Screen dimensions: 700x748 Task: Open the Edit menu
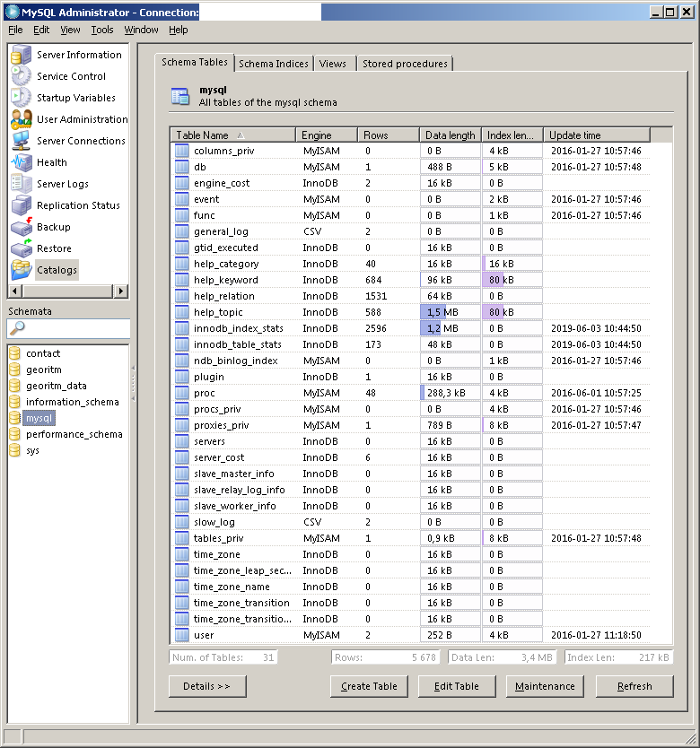pos(41,30)
